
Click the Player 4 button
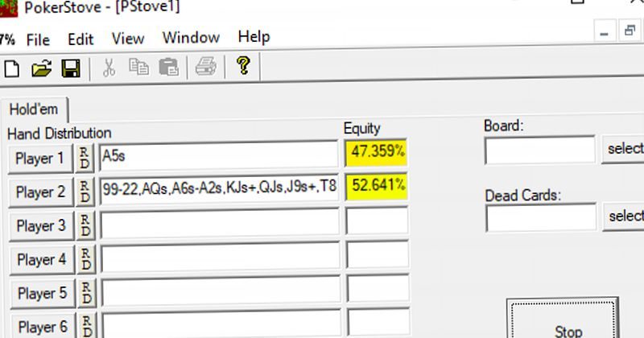click(42, 260)
